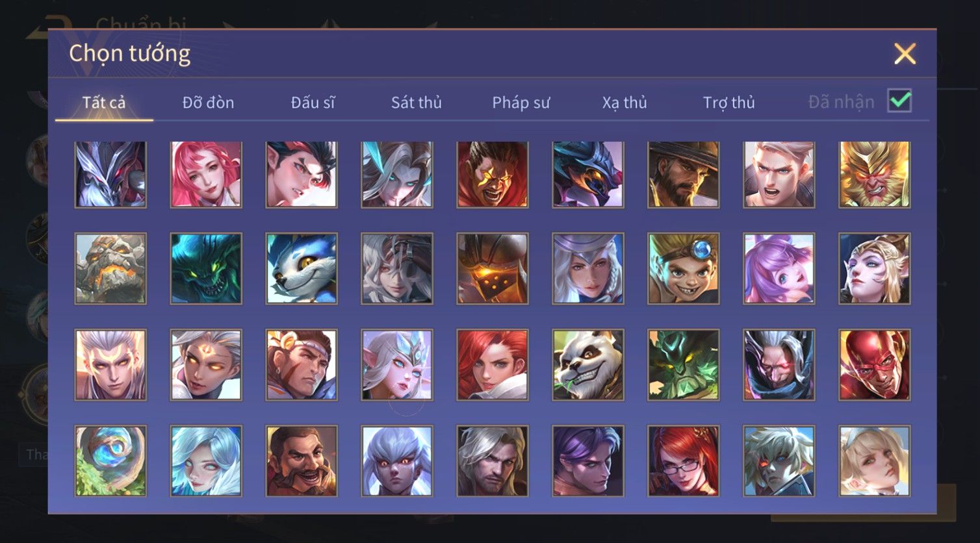Go to the Trợ thủ tab
The image size is (980, 543).
point(729,103)
